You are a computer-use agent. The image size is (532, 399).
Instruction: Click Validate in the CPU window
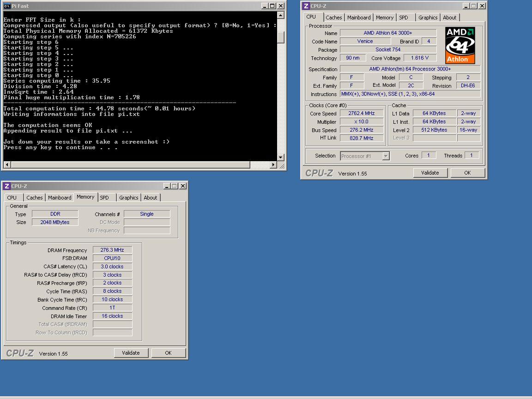[430, 173]
